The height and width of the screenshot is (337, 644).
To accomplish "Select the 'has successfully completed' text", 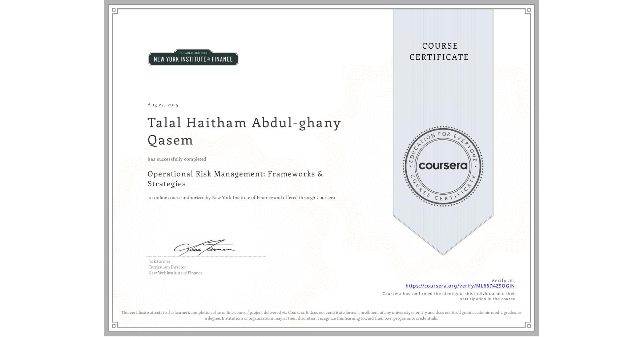I will [x=177, y=159].
